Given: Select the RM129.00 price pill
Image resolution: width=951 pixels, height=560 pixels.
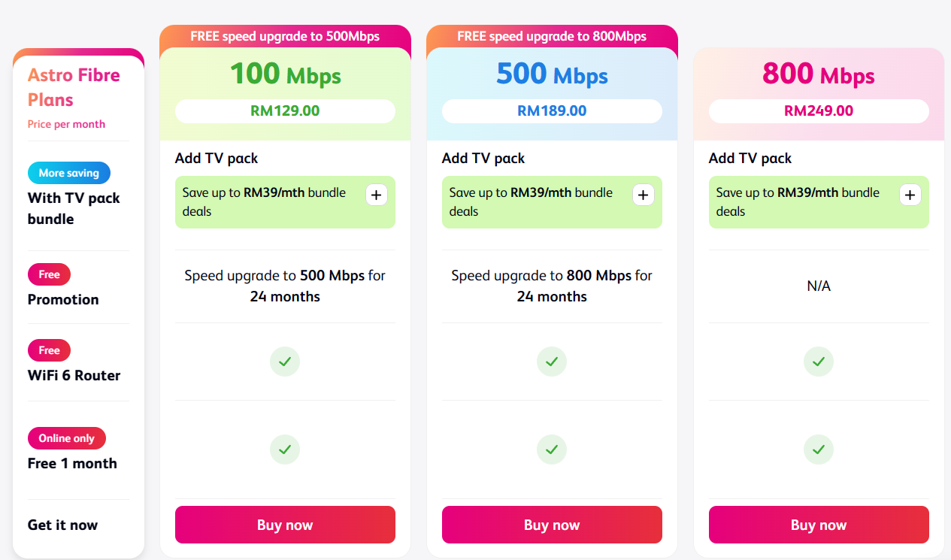Looking at the screenshot, I should pyautogui.click(x=285, y=110).
